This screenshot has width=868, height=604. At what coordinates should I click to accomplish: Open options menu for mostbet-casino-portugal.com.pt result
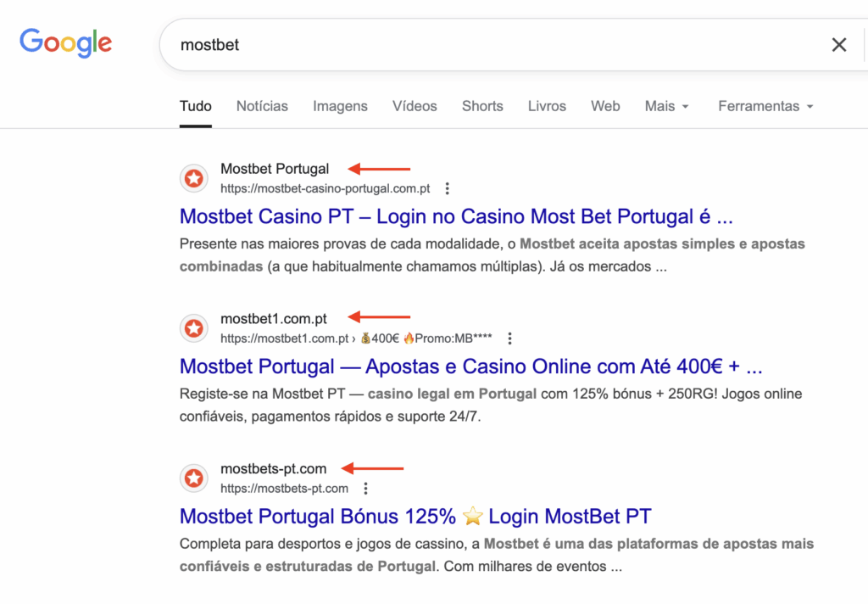pos(448,188)
